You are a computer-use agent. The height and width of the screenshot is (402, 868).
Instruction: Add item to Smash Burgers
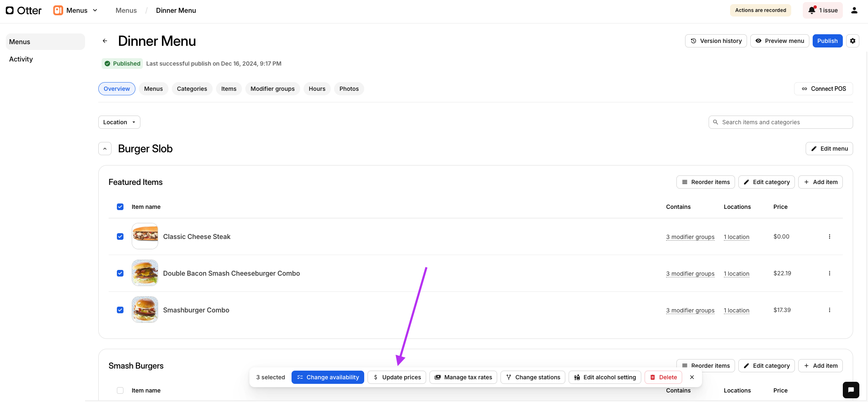pos(821,366)
